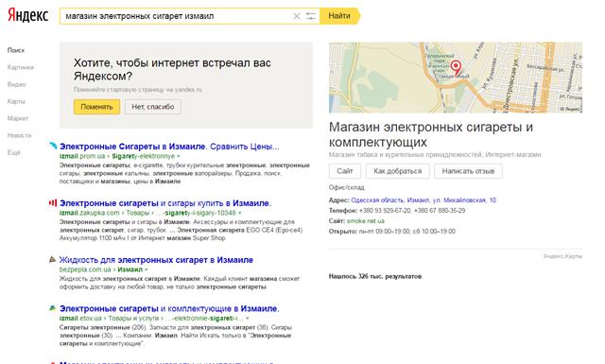Open advanced search settings icon

[x=311, y=16]
